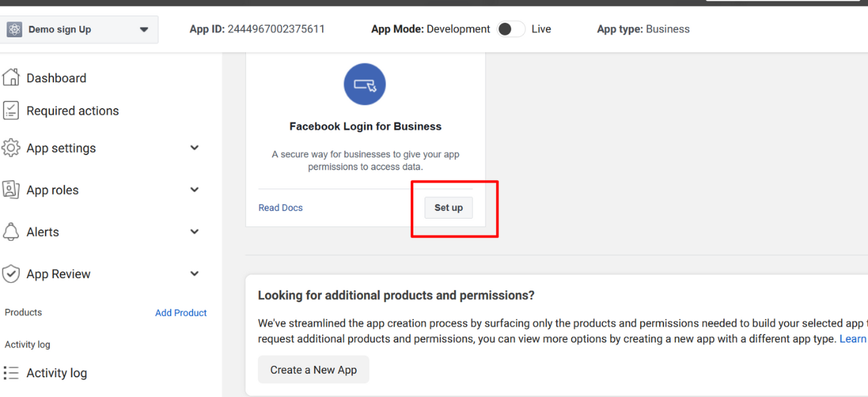Open the Read Docs link
This screenshot has width=868, height=397.
pyautogui.click(x=281, y=208)
